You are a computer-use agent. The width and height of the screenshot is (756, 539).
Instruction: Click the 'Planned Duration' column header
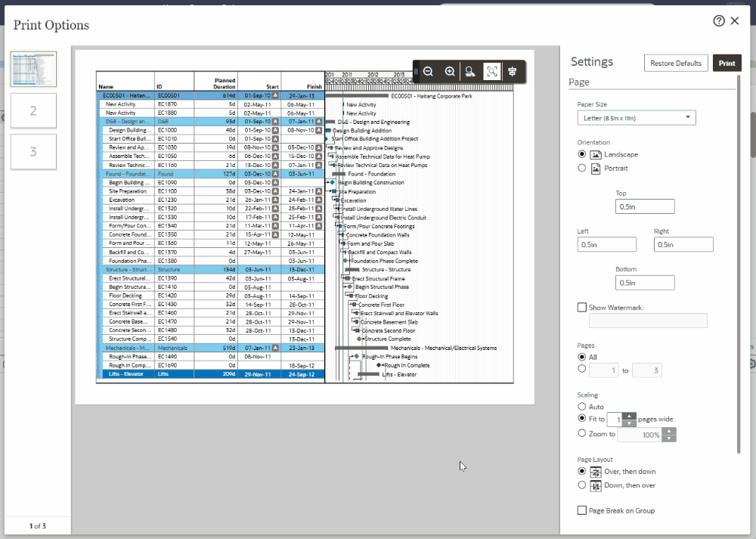click(x=225, y=84)
